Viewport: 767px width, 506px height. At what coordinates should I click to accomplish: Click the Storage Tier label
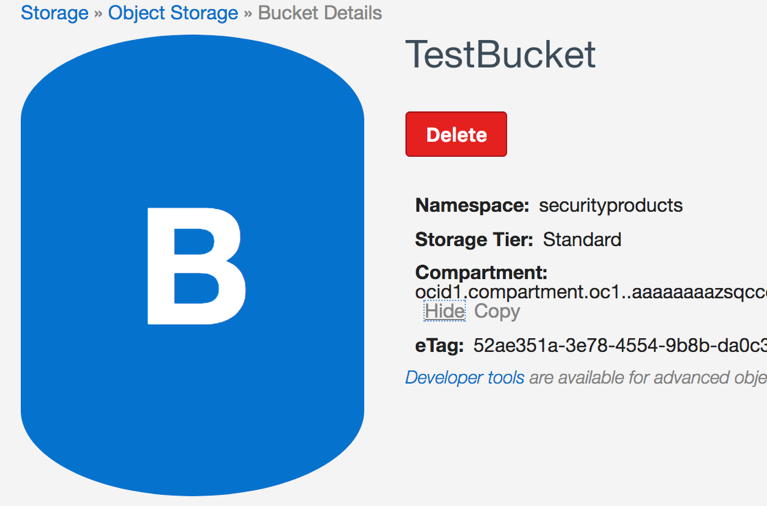[x=474, y=240]
